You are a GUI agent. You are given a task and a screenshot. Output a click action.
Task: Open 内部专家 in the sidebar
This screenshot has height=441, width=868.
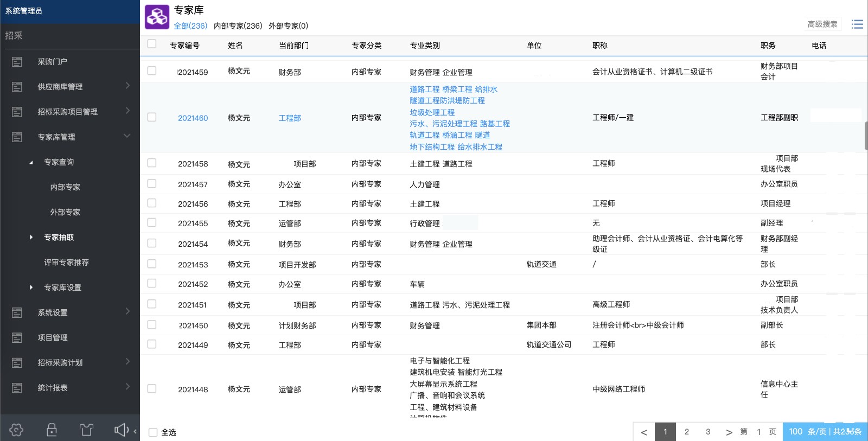coord(65,187)
